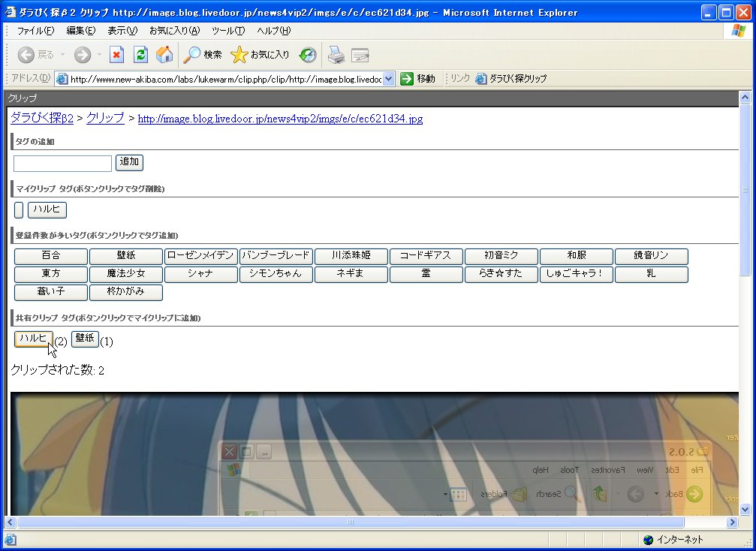Add the 初音ミク tag
This screenshot has width=756, height=551.
(x=501, y=256)
